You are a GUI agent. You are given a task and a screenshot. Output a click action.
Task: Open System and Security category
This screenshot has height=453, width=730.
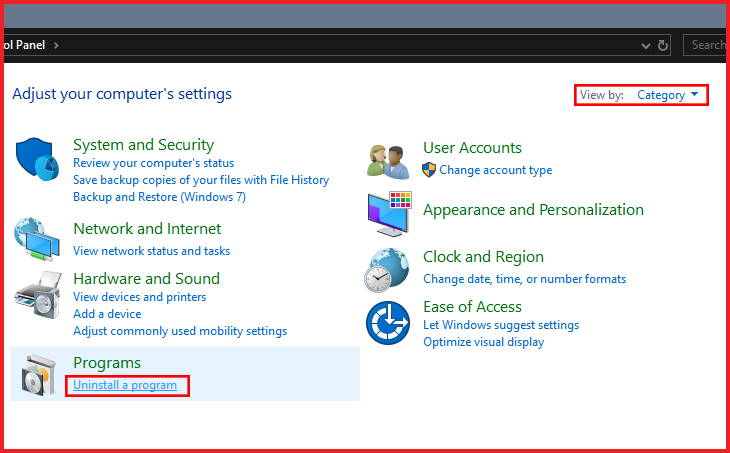(143, 145)
